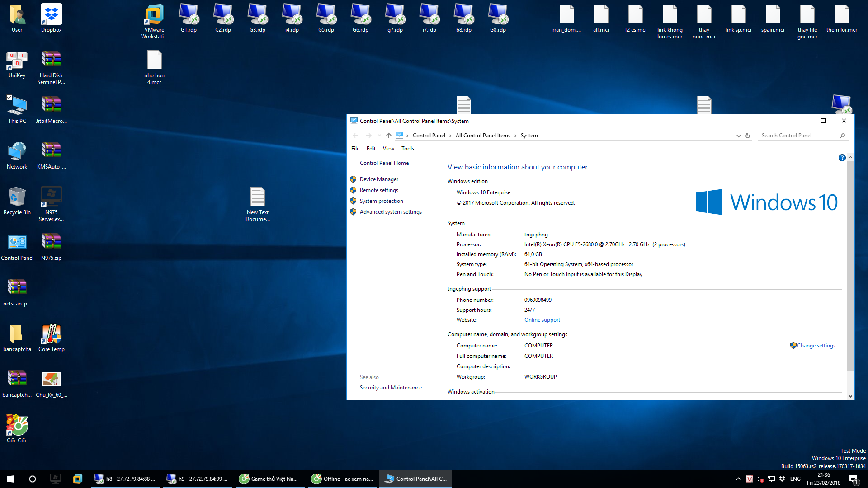868x488 pixels.
Task: Select the G1.rdp remote desktop file
Action: pos(189,18)
